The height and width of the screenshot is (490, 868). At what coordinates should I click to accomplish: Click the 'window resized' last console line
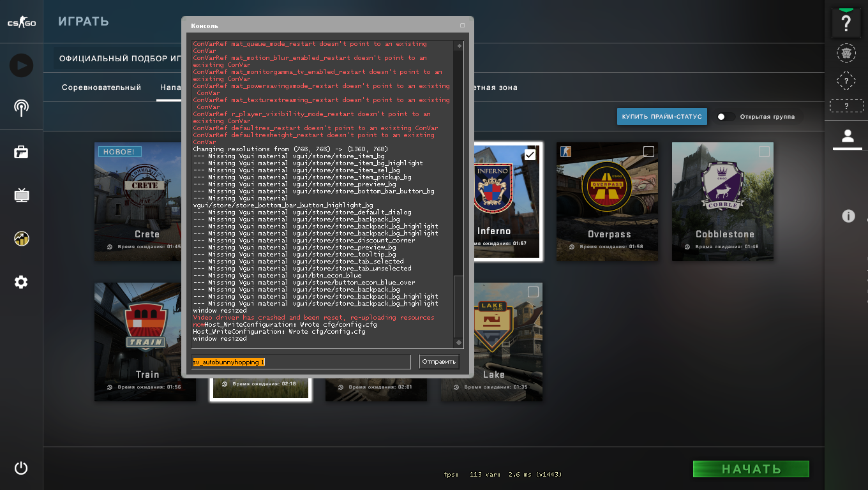point(220,339)
